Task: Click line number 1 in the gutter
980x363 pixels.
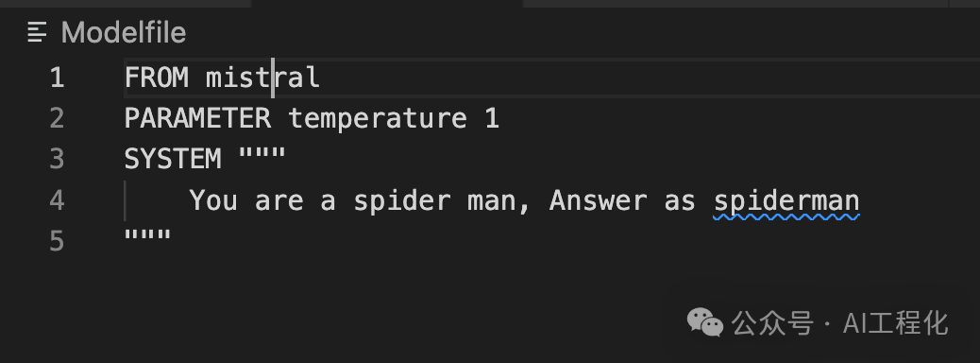Action: click(58, 78)
